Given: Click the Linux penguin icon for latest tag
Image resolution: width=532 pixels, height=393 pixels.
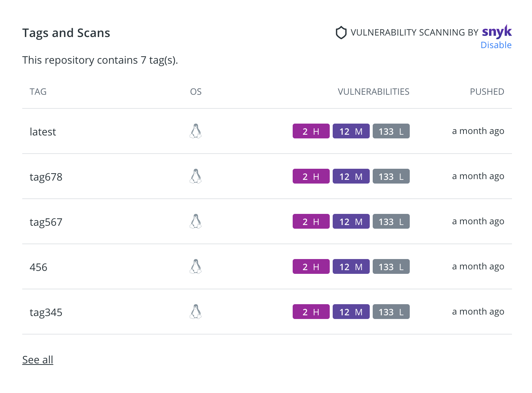Looking at the screenshot, I should pyautogui.click(x=196, y=131).
